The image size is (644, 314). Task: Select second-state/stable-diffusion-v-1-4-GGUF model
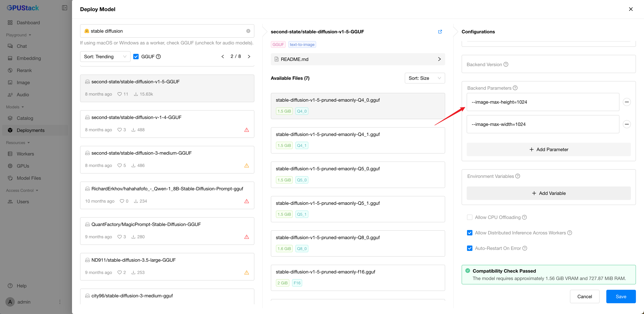pyautogui.click(x=167, y=124)
